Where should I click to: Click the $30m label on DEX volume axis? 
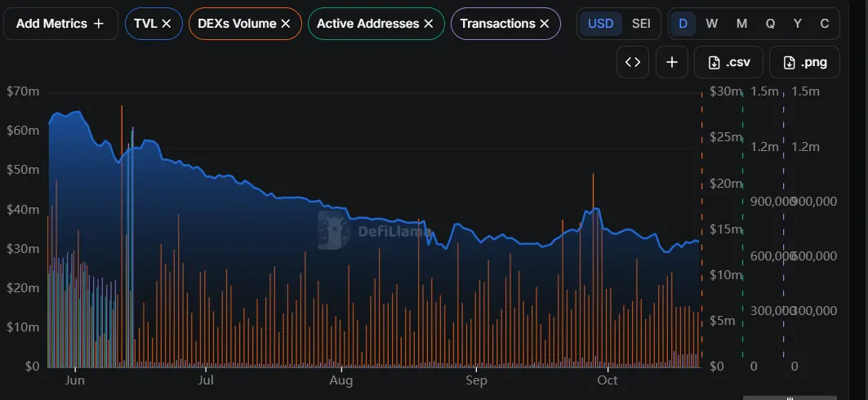tap(724, 91)
